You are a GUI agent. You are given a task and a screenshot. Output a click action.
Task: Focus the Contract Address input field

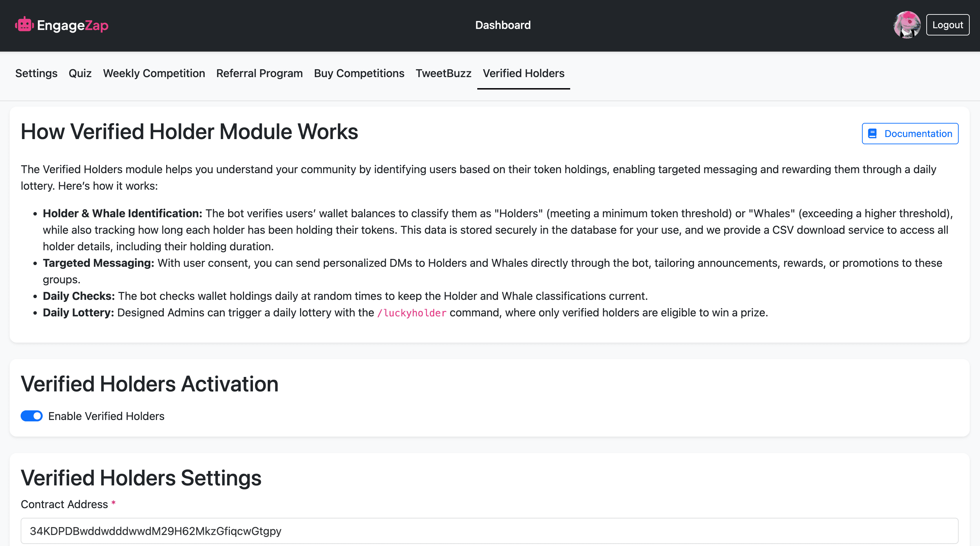pyautogui.click(x=489, y=531)
